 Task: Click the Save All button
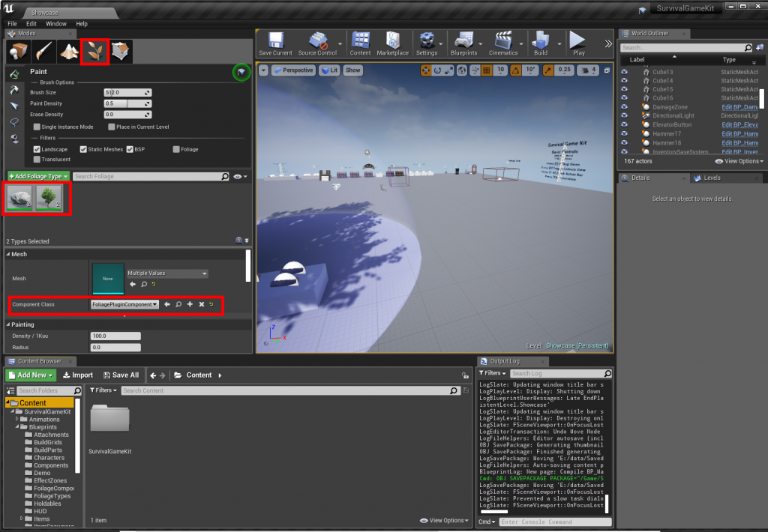point(121,375)
